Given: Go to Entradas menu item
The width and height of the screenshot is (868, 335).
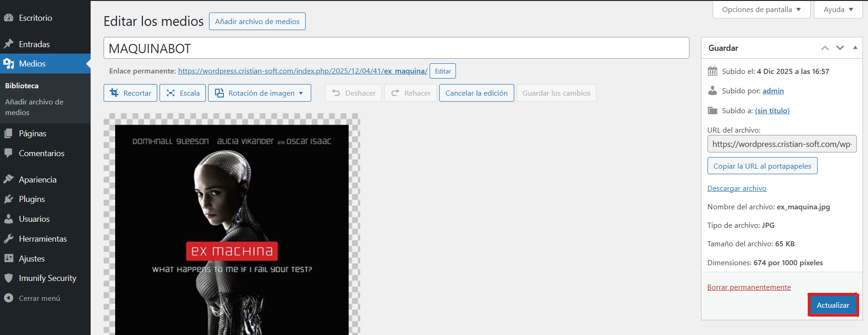Looking at the screenshot, I should (34, 44).
